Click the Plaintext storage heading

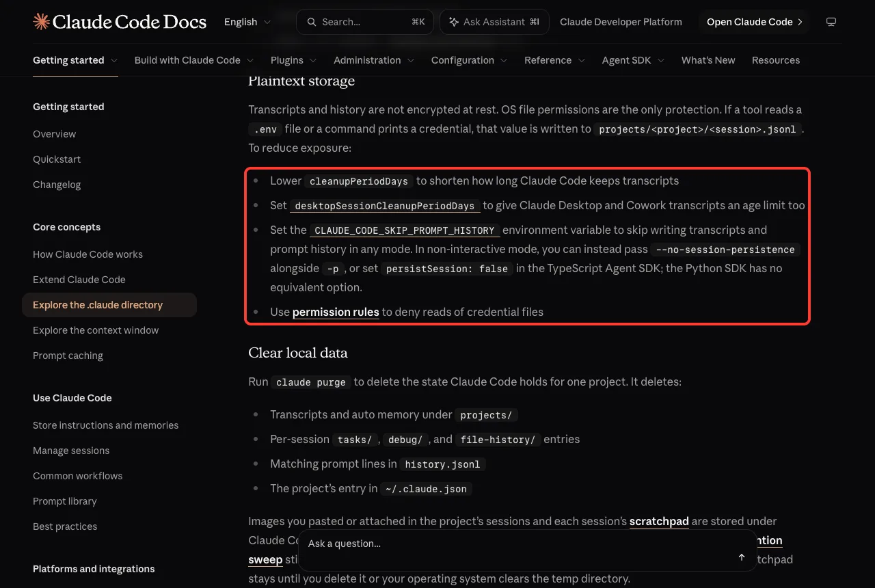(x=301, y=81)
